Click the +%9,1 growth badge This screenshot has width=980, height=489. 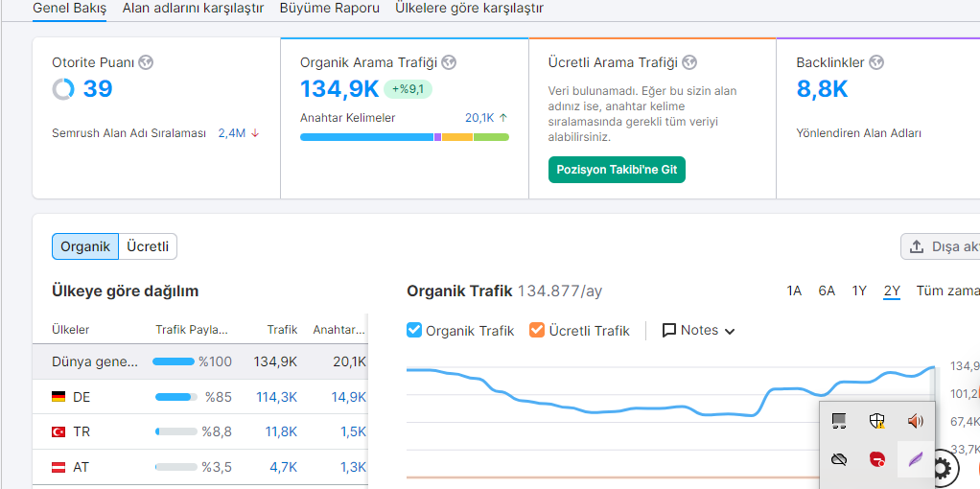408,89
